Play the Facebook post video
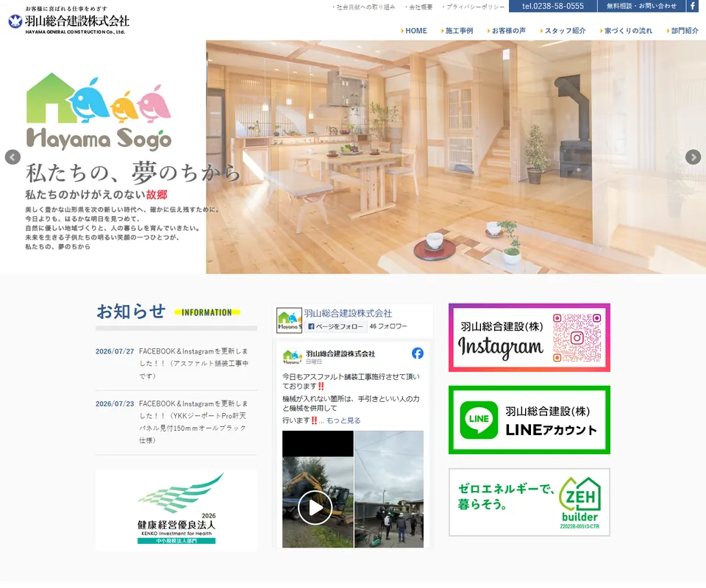The image size is (706, 588). 315,507
